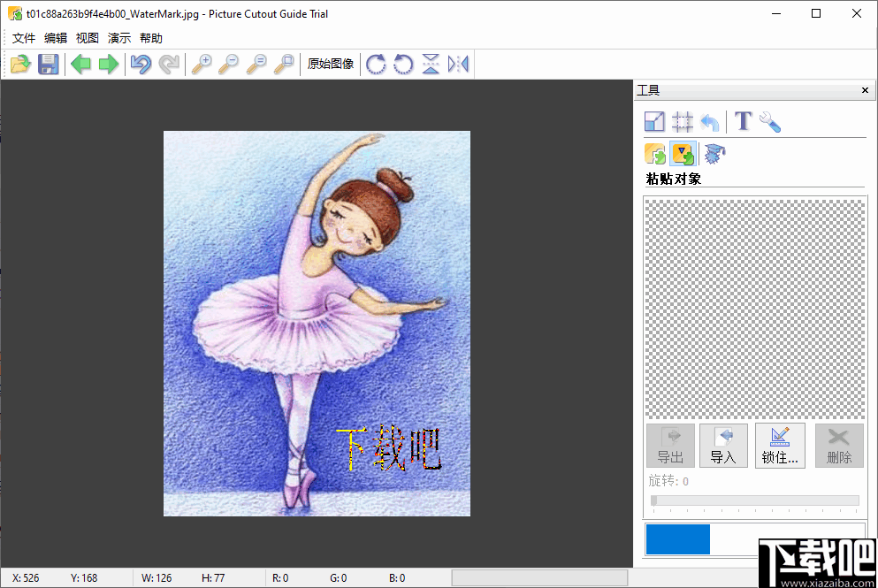The width and height of the screenshot is (878, 588).
Task: Click the 删除 delete button
Action: 839,446
